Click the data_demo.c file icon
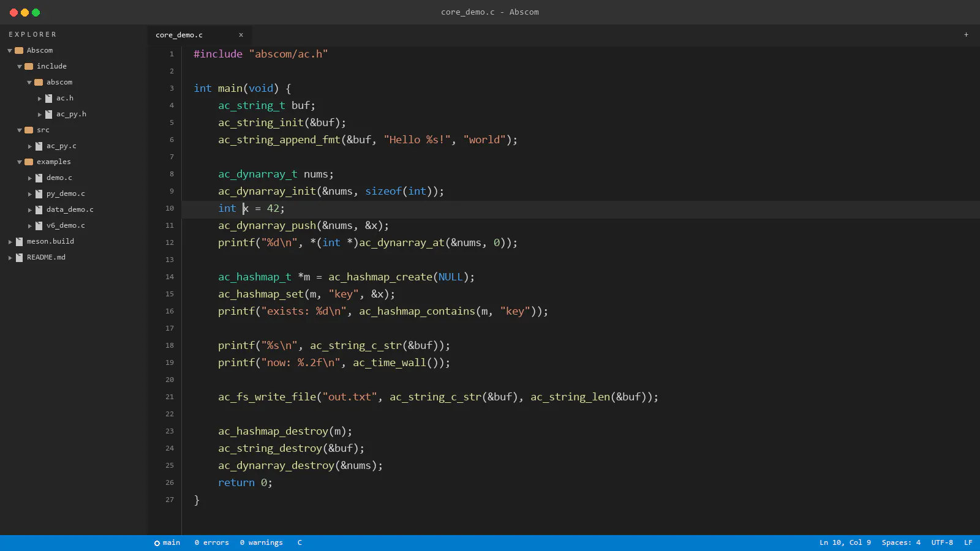This screenshot has width=980, height=551. pos(39,209)
